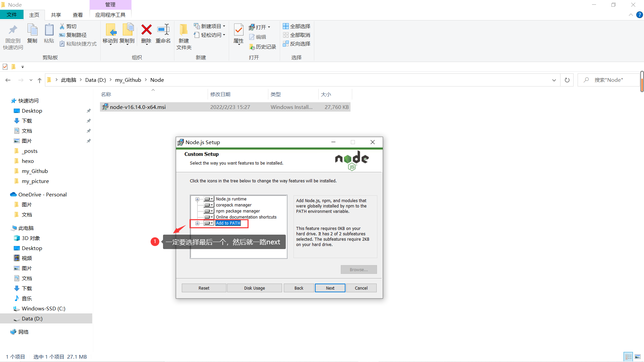Select Data (D:) in navigation pane
The image size is (644, 362).
(46, 318)
